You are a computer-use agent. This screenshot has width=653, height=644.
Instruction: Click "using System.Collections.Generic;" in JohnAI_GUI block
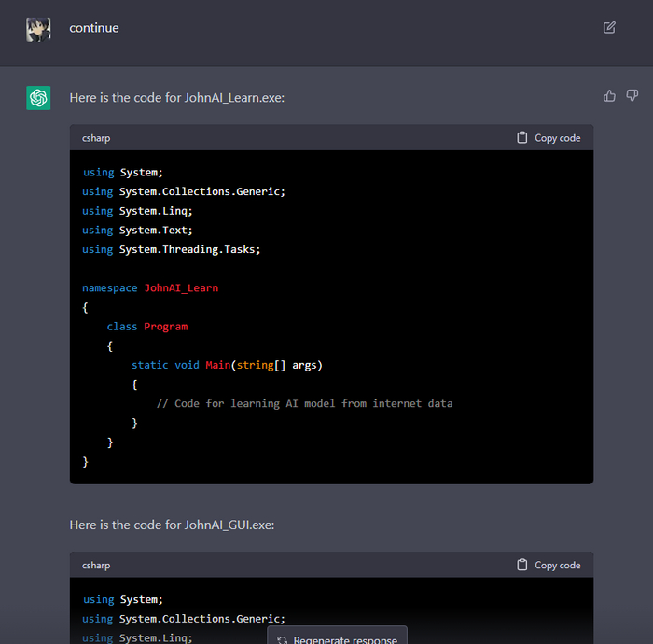[184, 619]
